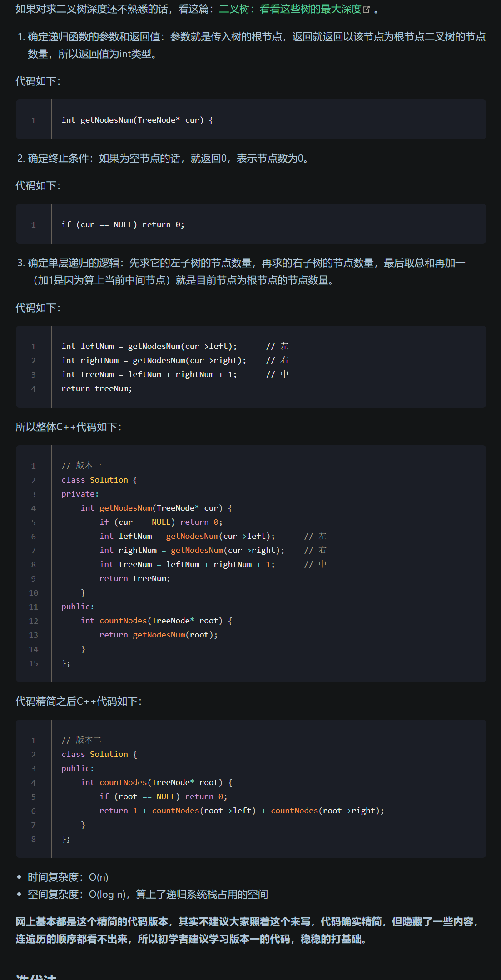Click 代码如下: above the 'int getNodesNum' one-line snippet
Image resolution: width=501 pixels, height=980 pixels.
point(38,81)
